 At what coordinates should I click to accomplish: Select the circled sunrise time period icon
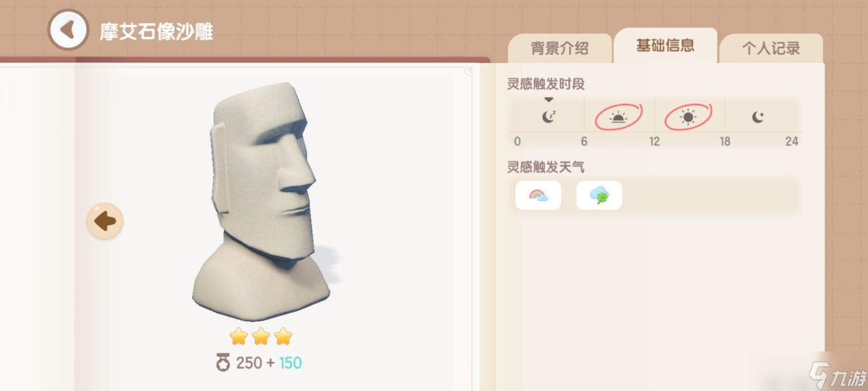[x=618, y=117]
